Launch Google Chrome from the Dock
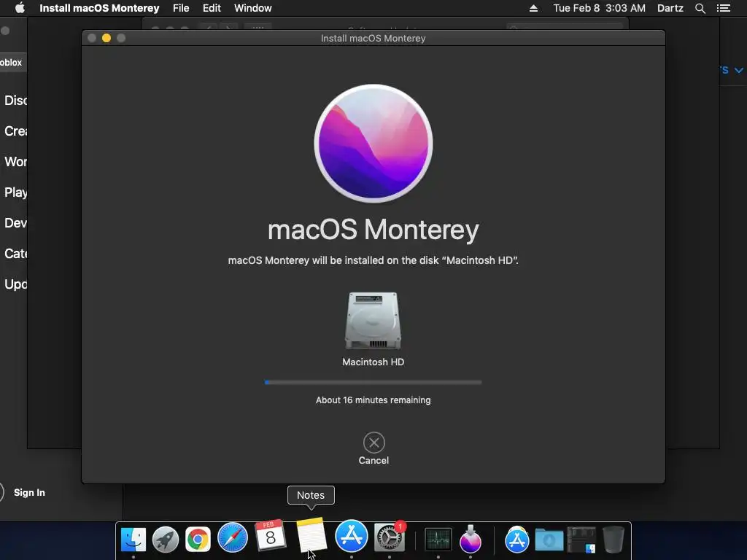Screen dimensions: 747x560 [x=198, y=540]
